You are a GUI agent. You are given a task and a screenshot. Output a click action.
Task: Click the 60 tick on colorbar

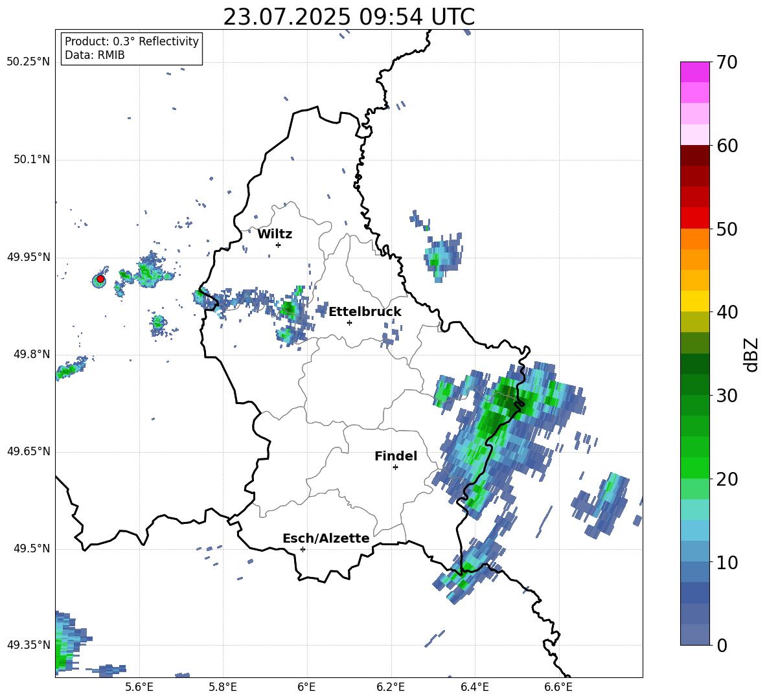[727, 146]
